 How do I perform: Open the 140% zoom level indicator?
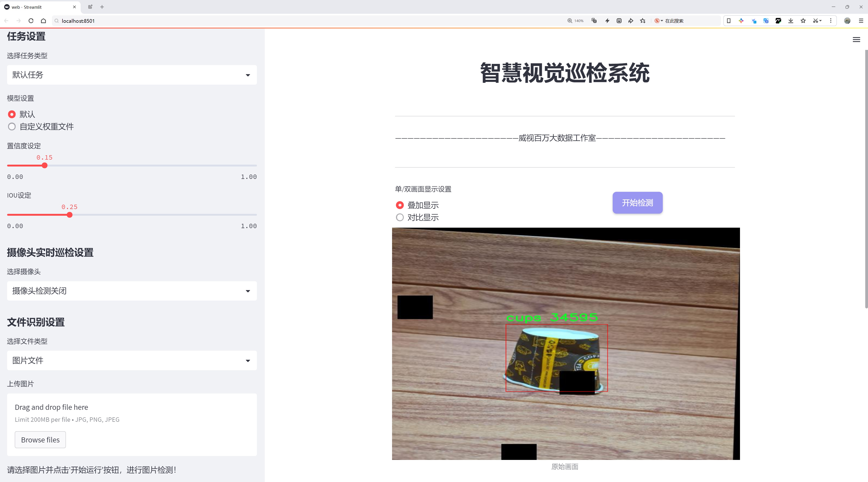tap(575, 21)
